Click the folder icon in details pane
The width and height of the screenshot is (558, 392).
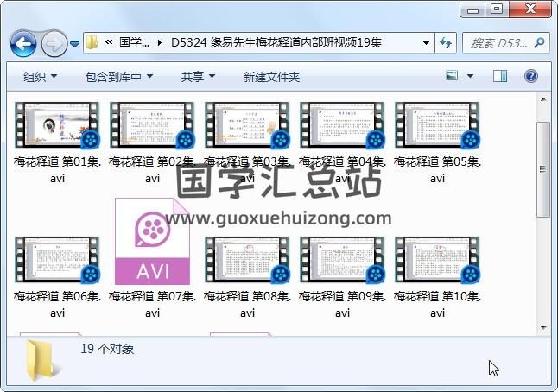[x=42, y=360]
